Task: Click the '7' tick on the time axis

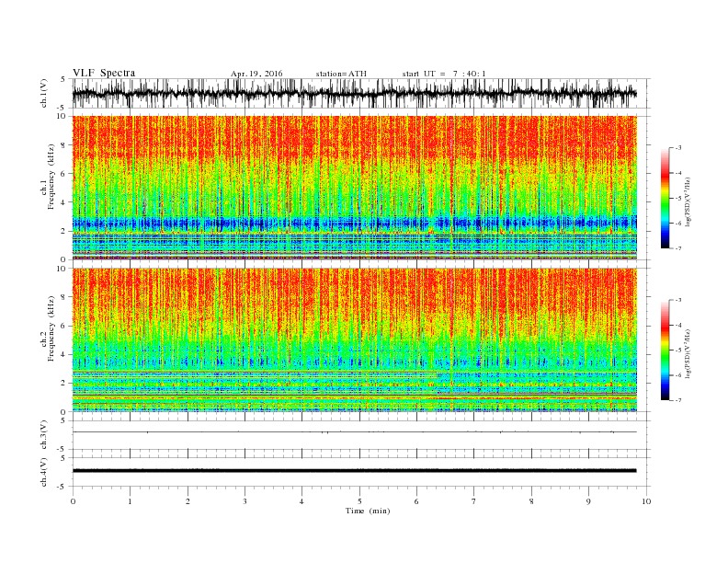Action: pos(474,501)
